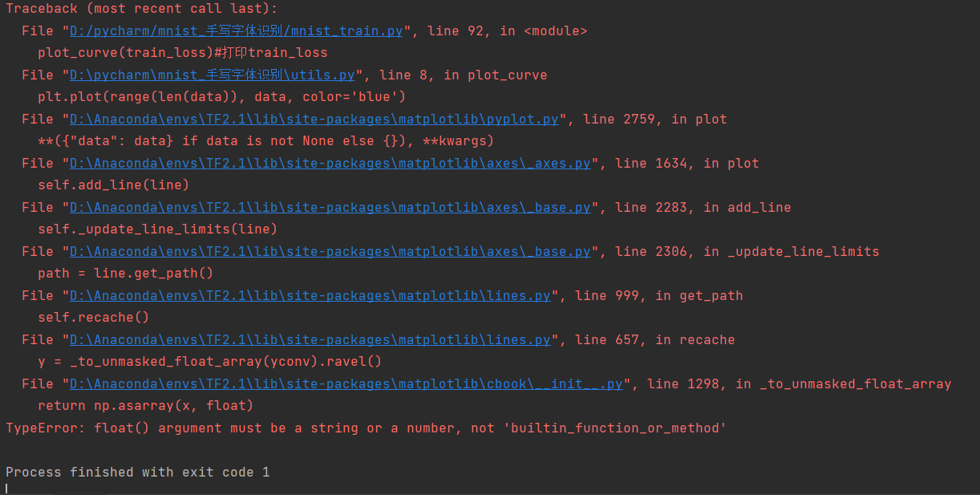Click the TypeError message line

click(366, 428)
